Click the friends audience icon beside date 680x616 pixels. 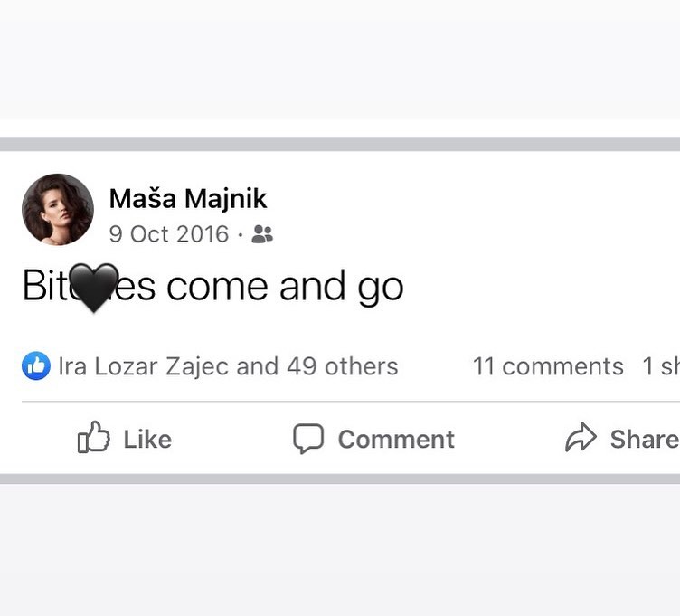point(262,235)
